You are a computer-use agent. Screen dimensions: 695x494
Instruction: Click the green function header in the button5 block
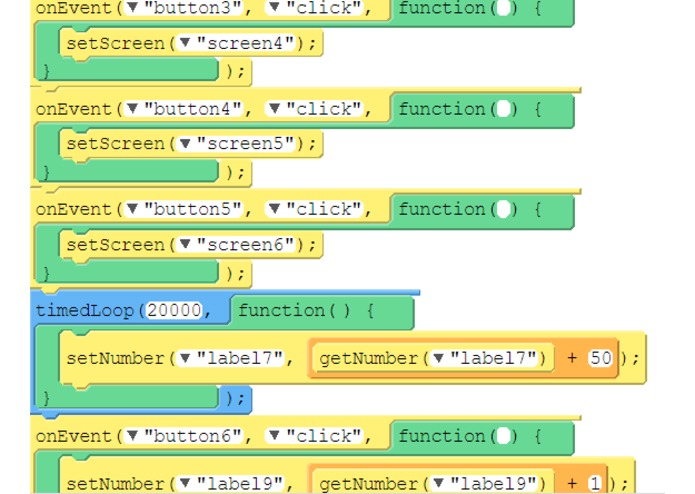(482, 210)
